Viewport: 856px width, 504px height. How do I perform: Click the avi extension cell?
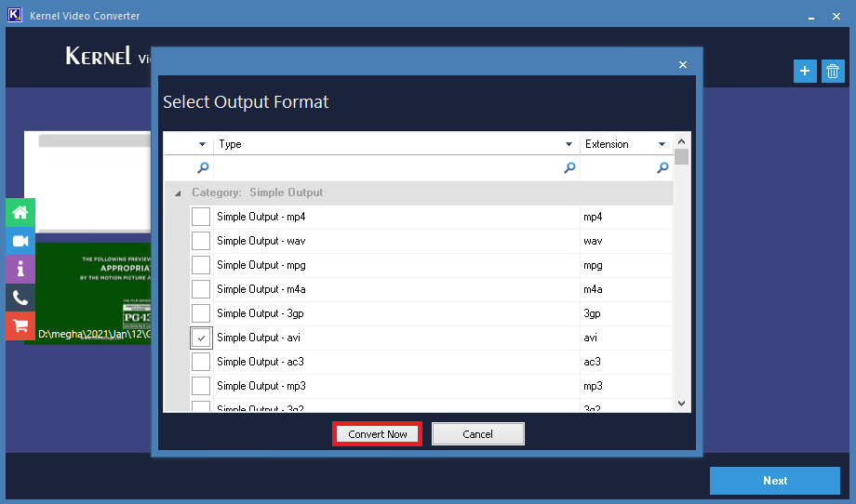626,338
